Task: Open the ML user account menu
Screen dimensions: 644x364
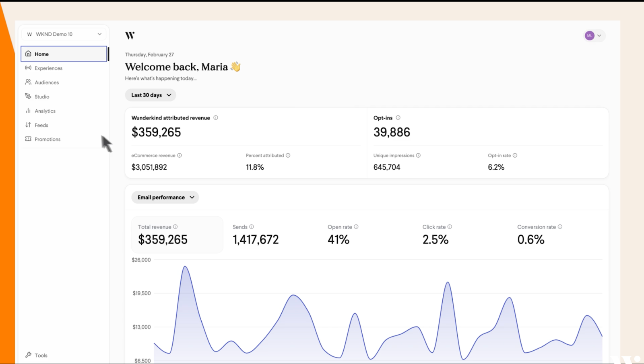Action: click(594, 35)
